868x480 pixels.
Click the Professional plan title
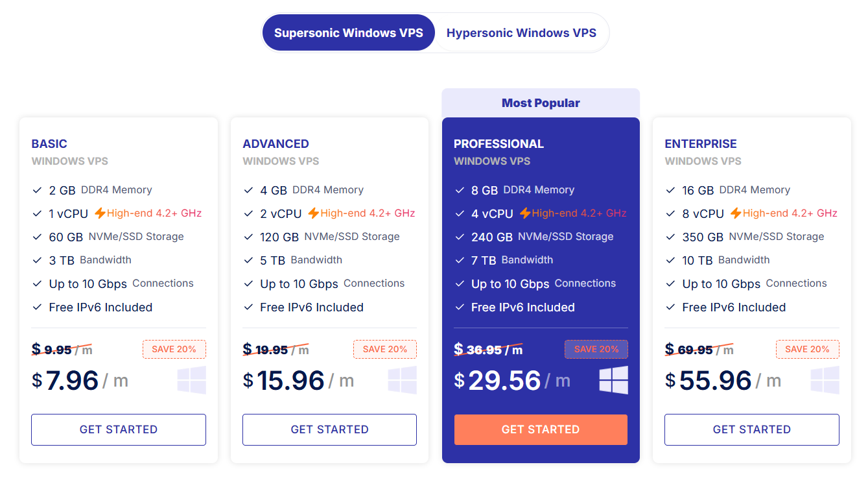coord(499,143)
